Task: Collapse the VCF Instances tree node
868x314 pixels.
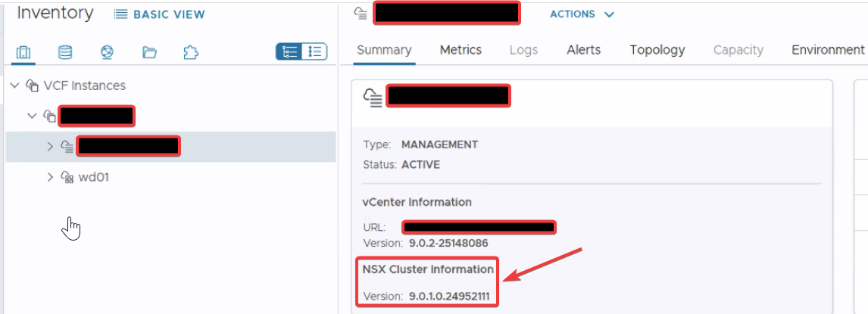Action: 14,86
